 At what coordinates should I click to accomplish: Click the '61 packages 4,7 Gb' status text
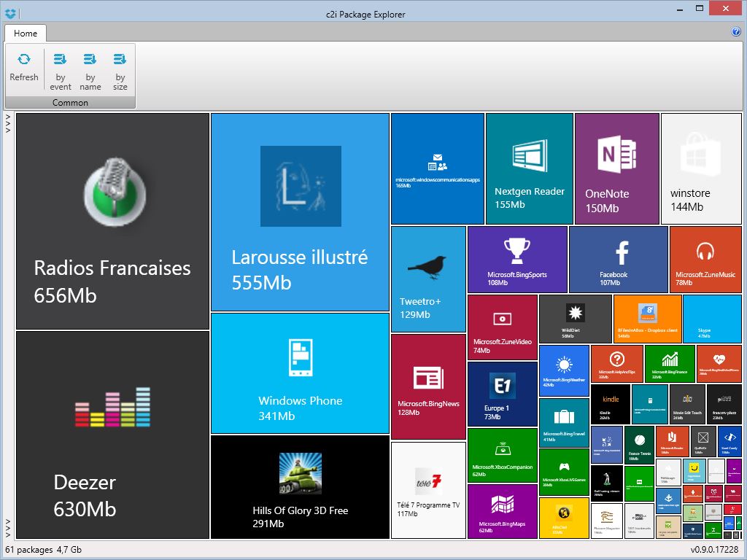pos(43,550)
